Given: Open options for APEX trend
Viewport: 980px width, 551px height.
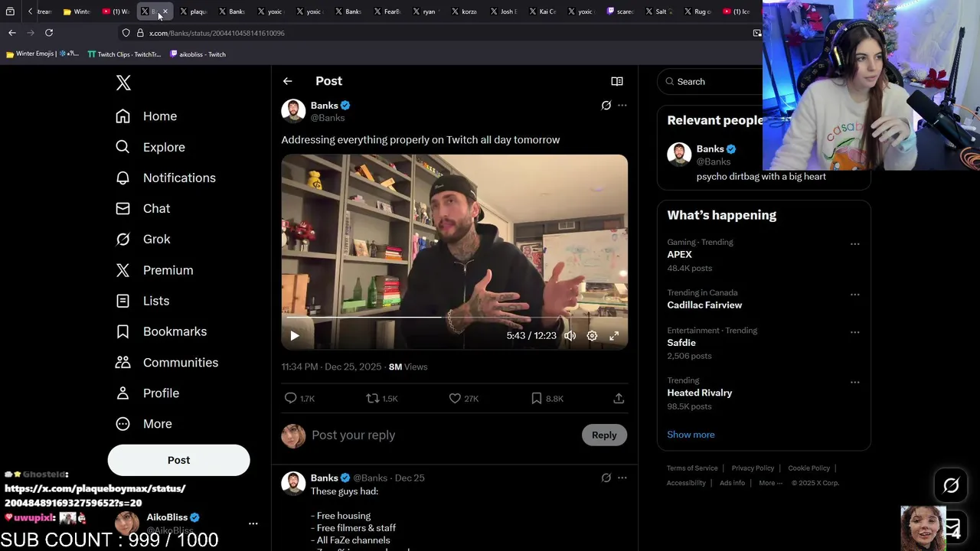Looking at the screenshot, I should coord(855,244).
